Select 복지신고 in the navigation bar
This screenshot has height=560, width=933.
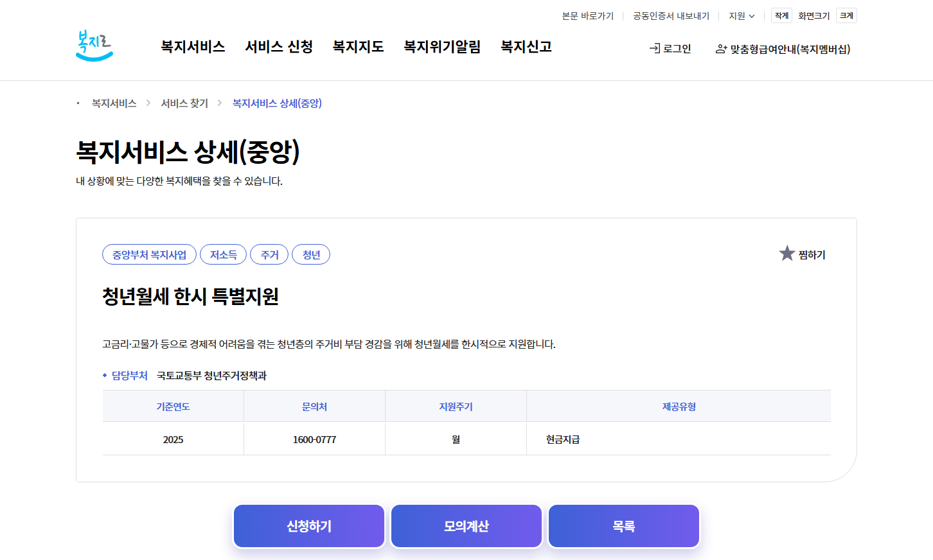(x=525, y=46)
